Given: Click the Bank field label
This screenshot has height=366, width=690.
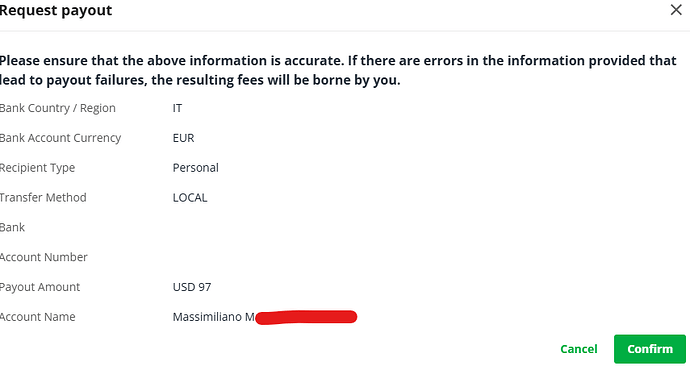Looking at the screenshot, I should click(12, 227).
